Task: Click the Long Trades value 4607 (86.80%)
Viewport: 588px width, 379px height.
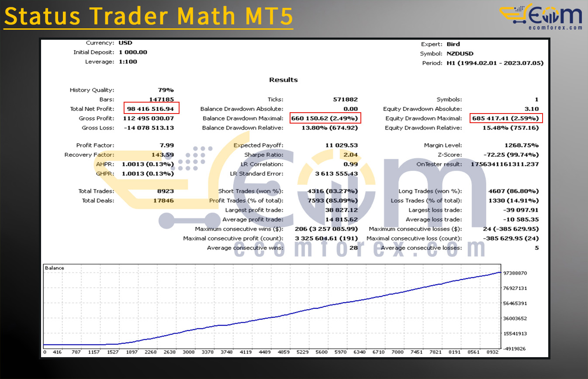Action: tap(514, 191)
